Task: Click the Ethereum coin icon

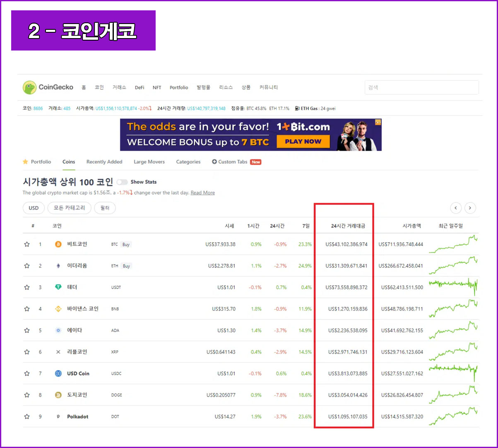Action: pos(58,266)
